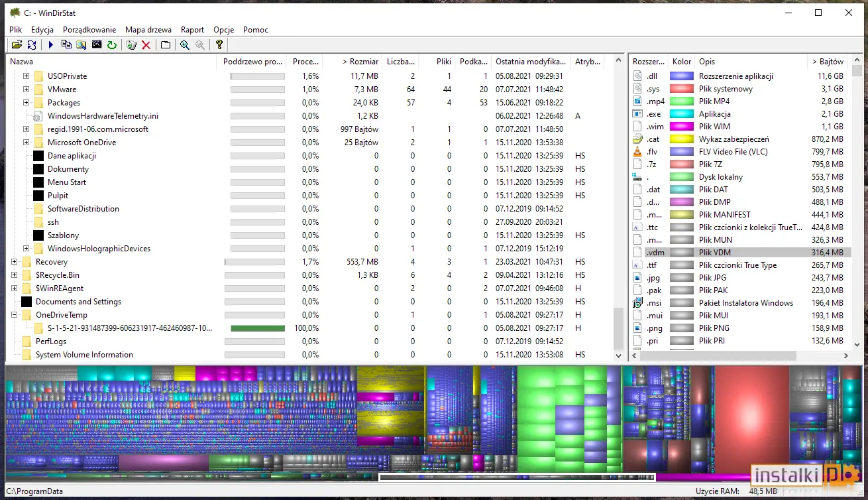Collapse the OneDriveTemp folder node
This screenshot has height=500, width=868.
(x=15, y=315)
